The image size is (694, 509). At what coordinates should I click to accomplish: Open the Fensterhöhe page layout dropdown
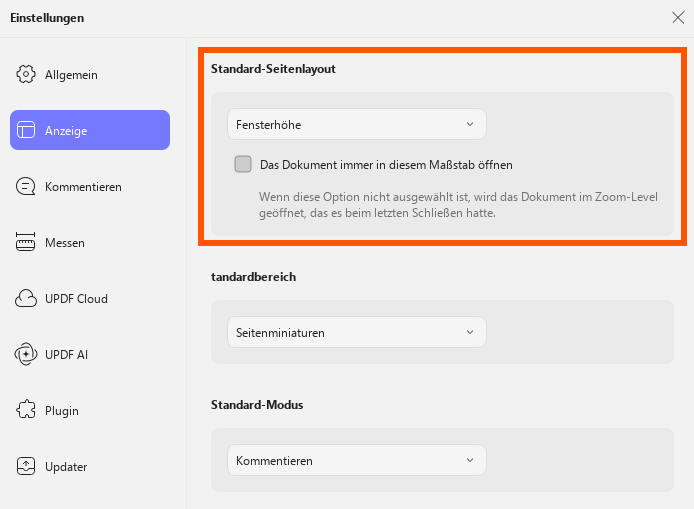357,124
